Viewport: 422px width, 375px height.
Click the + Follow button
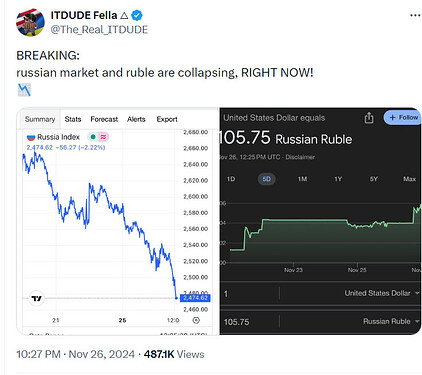point(403,118)
